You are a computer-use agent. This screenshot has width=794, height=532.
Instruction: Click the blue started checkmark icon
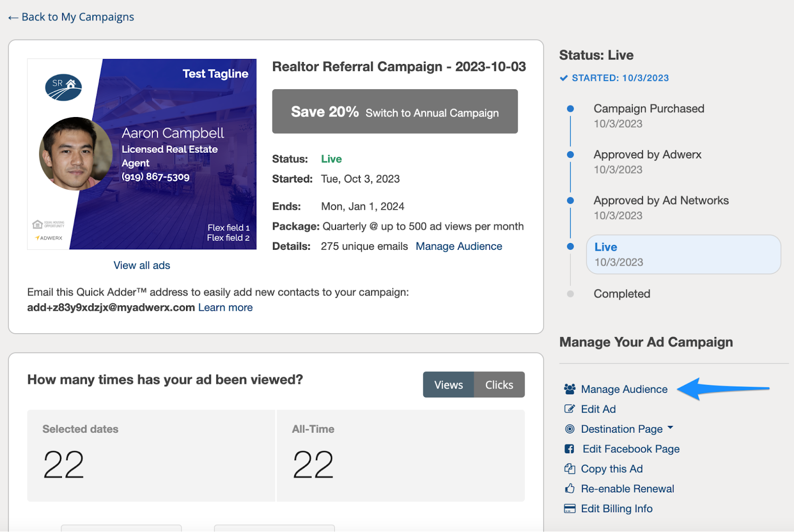point(564,78)
